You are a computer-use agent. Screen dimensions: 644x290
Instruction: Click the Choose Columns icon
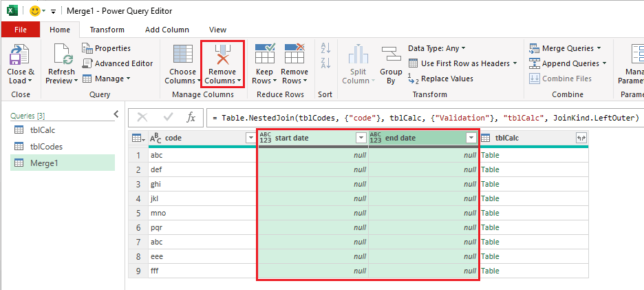click(x=183, y=54)
